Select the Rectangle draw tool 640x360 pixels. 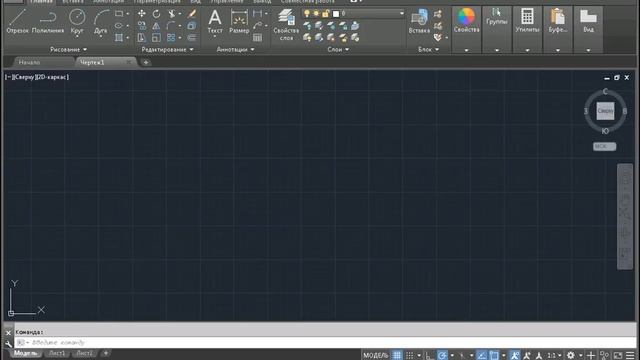tap(119, 14)
